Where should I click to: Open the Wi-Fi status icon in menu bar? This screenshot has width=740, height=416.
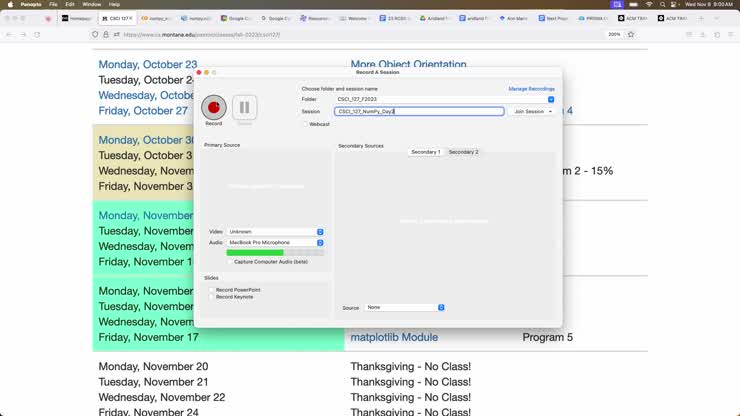(647, 4)
